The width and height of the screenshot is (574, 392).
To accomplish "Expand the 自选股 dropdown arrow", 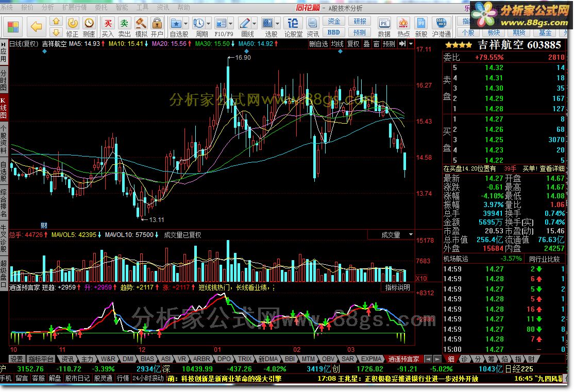I will (185, 23).
